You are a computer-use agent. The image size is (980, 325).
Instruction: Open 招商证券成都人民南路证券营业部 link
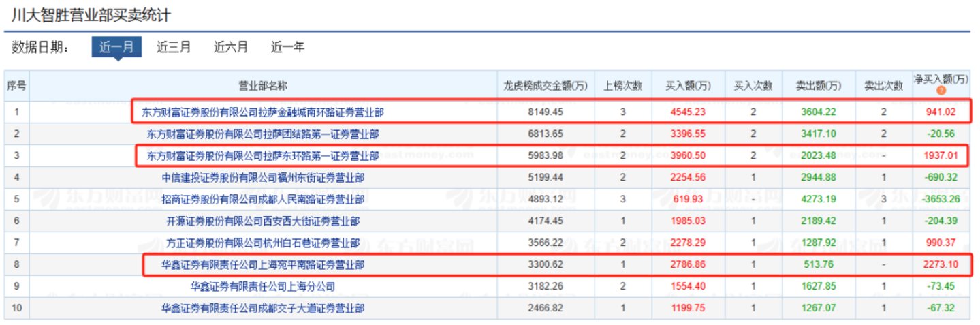(262, 199)
